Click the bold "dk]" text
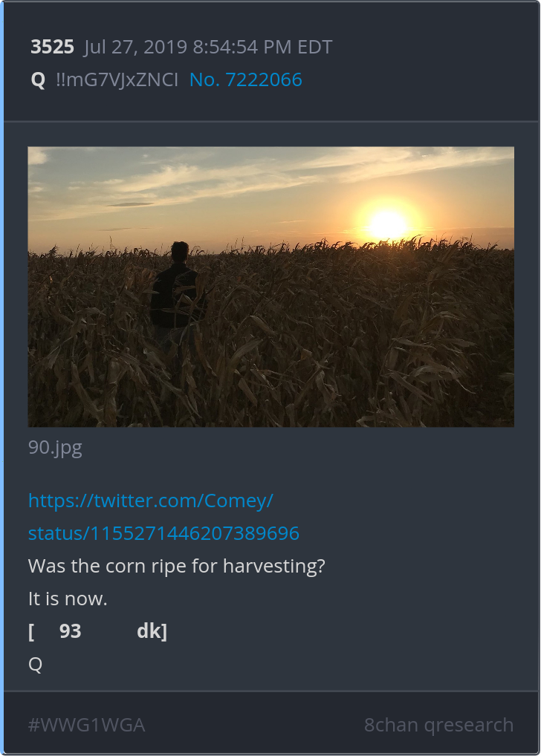 (152, 631)
